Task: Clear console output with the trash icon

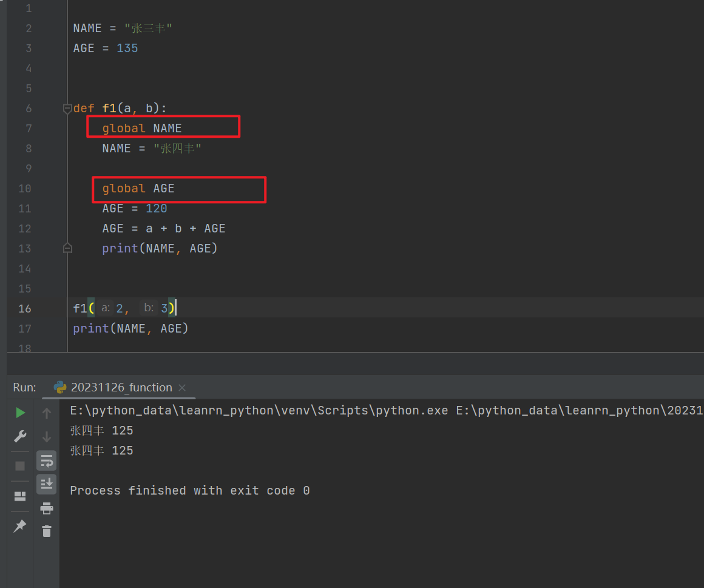Action: (x=47, y=532)
